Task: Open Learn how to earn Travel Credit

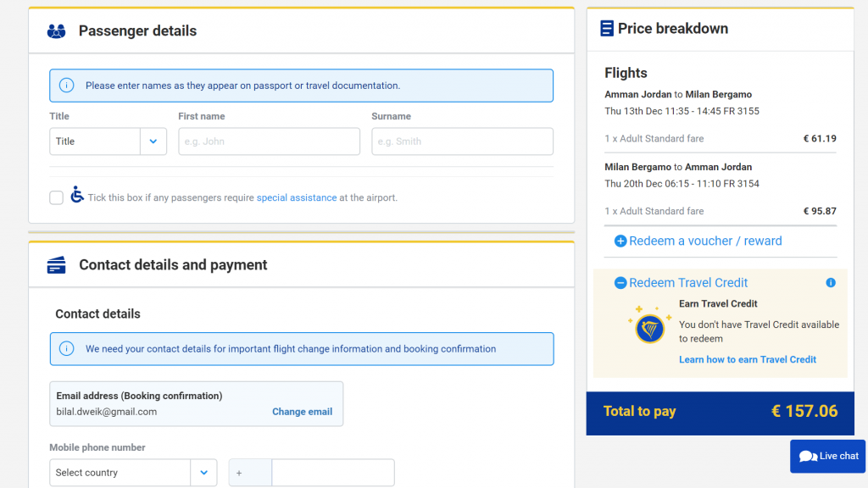Action: point(747,359)
